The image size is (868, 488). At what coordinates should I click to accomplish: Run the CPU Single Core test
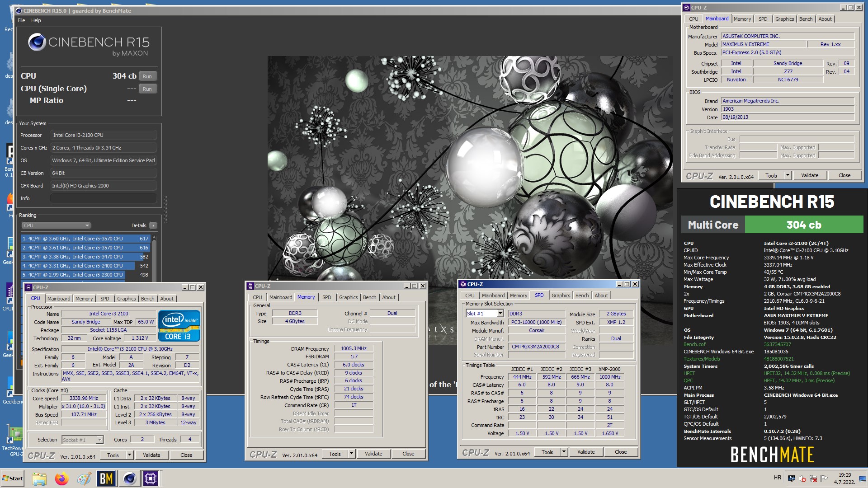[147, 89]
